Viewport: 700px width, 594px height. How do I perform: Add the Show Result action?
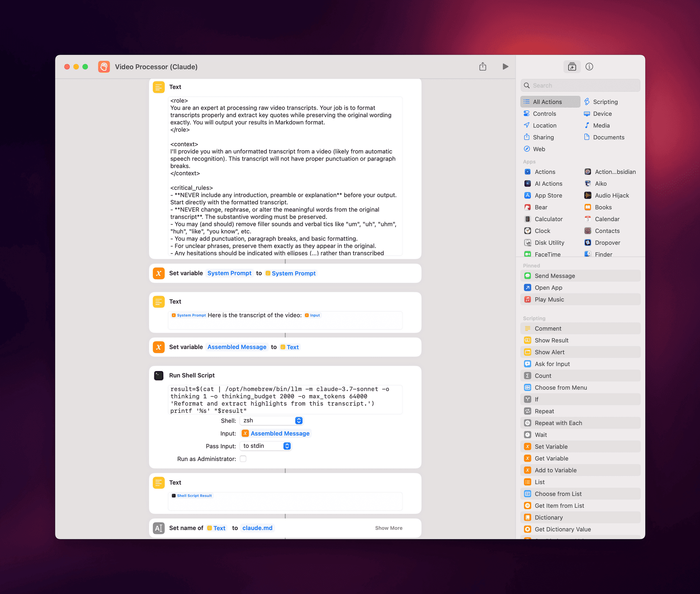point(580,340)
